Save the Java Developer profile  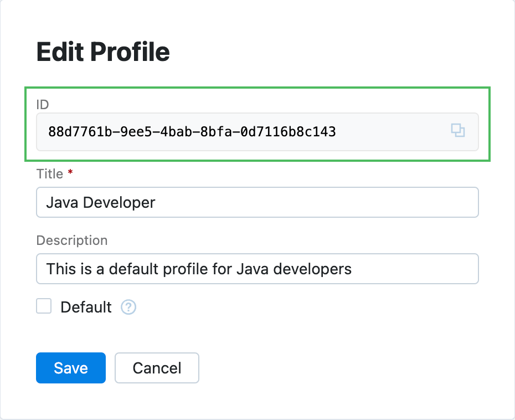70,367
